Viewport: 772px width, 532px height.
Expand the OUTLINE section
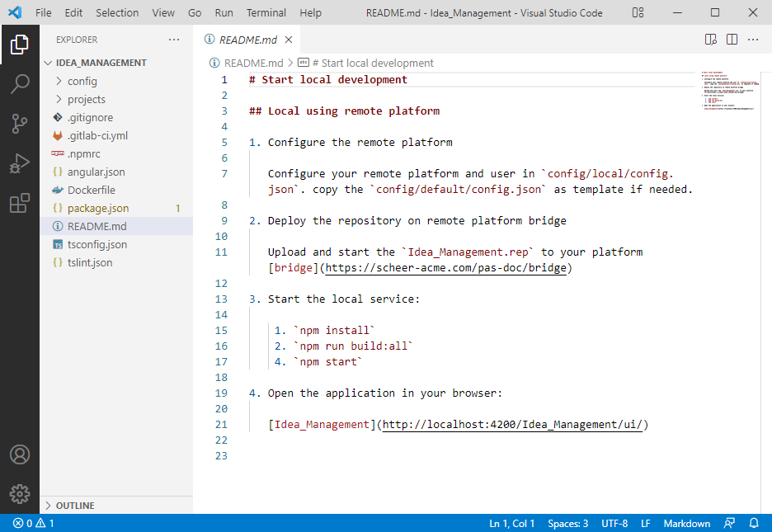pyautogui.click(x=75, y=506)
